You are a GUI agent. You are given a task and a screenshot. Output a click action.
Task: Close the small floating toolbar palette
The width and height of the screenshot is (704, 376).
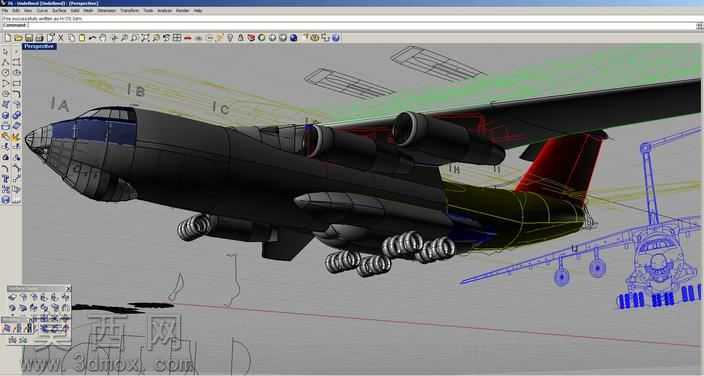click(x=68, y=288)
